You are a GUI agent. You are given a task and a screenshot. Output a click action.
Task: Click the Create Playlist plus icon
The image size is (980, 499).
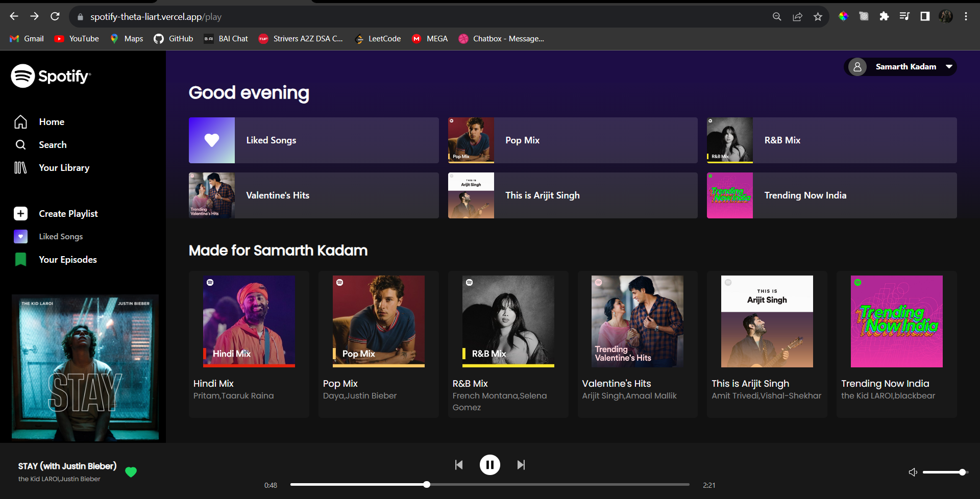tap(20, 214)
